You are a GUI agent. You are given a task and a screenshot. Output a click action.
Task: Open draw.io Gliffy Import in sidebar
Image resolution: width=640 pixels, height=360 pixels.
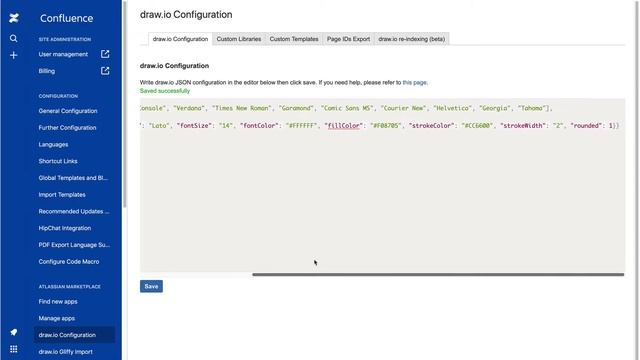66,352
